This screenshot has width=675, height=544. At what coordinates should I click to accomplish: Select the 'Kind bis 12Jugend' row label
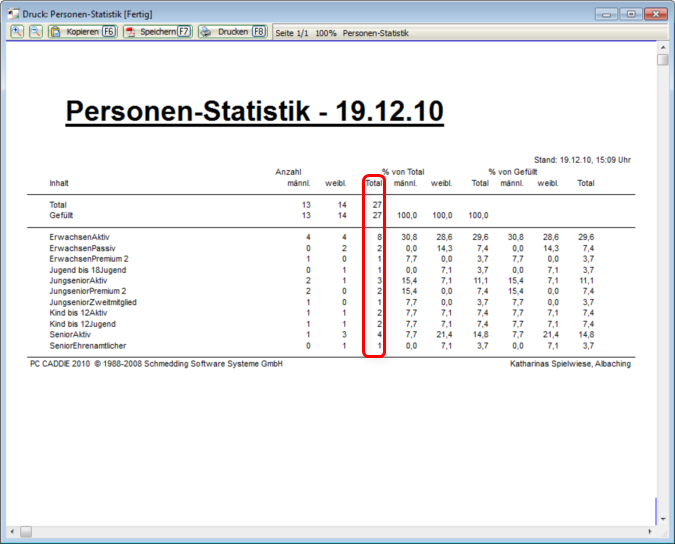click(82, 324)
